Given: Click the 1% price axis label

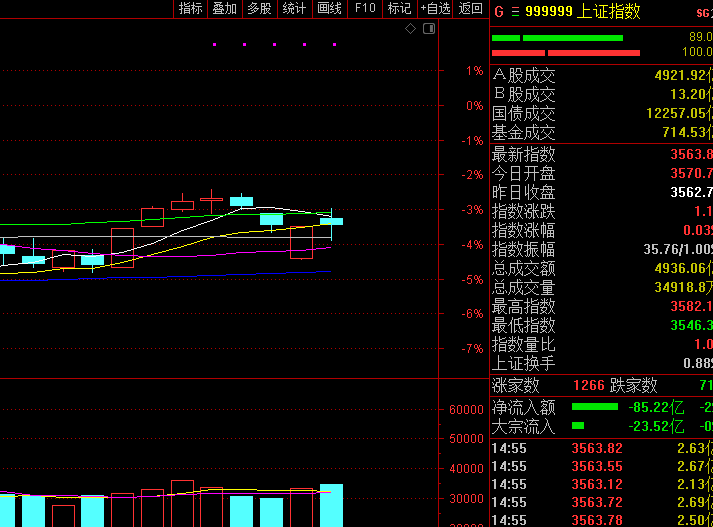Looking at the screenshot, I should tap(475, 71).
